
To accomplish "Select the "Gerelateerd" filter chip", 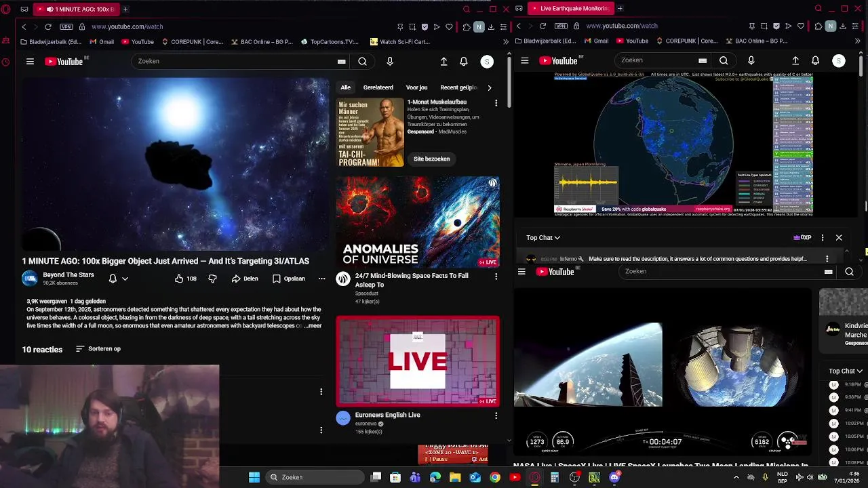I will (x=378, y=87).
